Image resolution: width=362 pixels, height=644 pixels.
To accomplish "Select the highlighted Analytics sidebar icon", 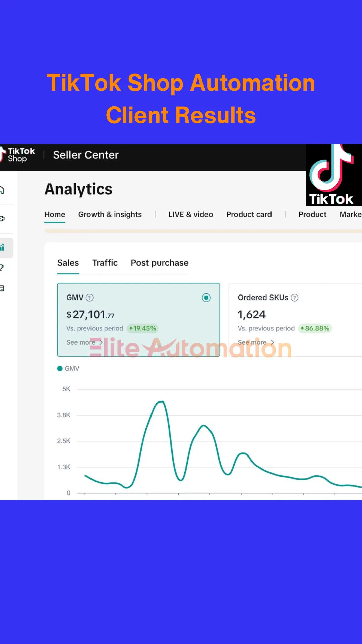I will (3, 248).
